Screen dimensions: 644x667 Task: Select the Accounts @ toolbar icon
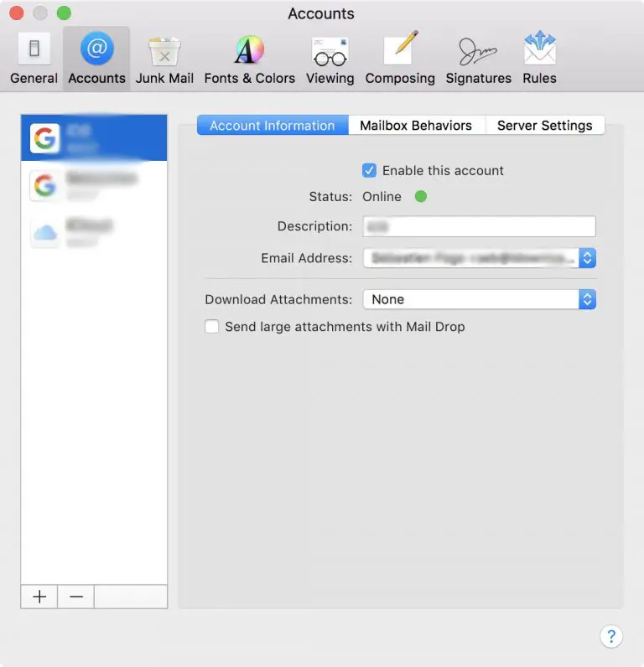[x=96, y=59]
